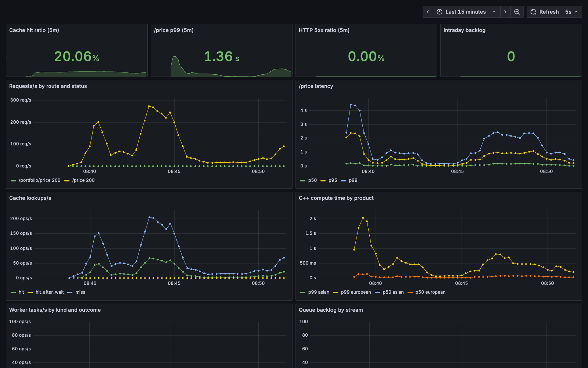Open the Intraday backlog panel title
Screen dimensions: 588x368
[465, 30]
